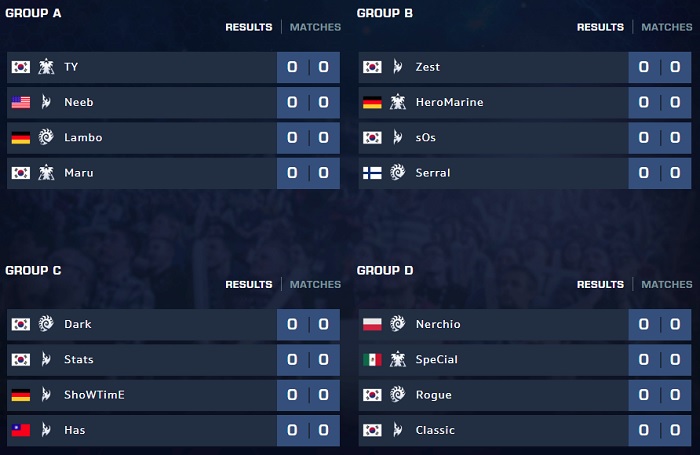The width and height of the screenshot is (700, 455).
Task: Switch to Group A Matches tab
Action: pyautogui.click(x=315, y=27)
